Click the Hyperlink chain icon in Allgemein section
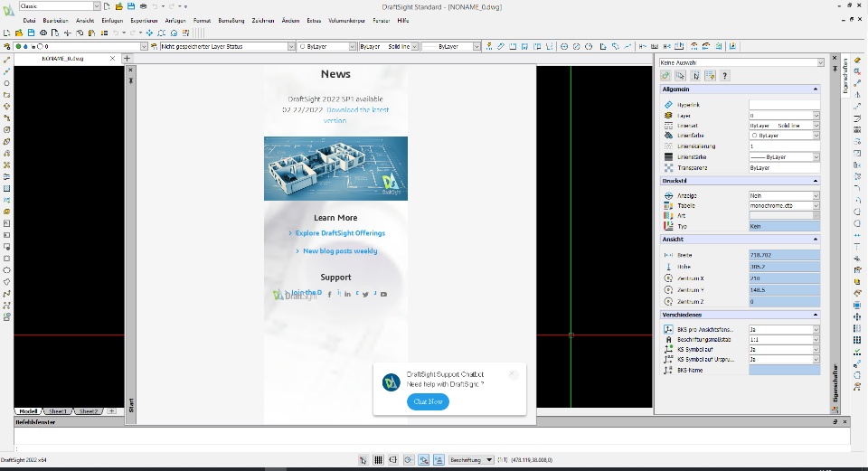 click(668, 105)
